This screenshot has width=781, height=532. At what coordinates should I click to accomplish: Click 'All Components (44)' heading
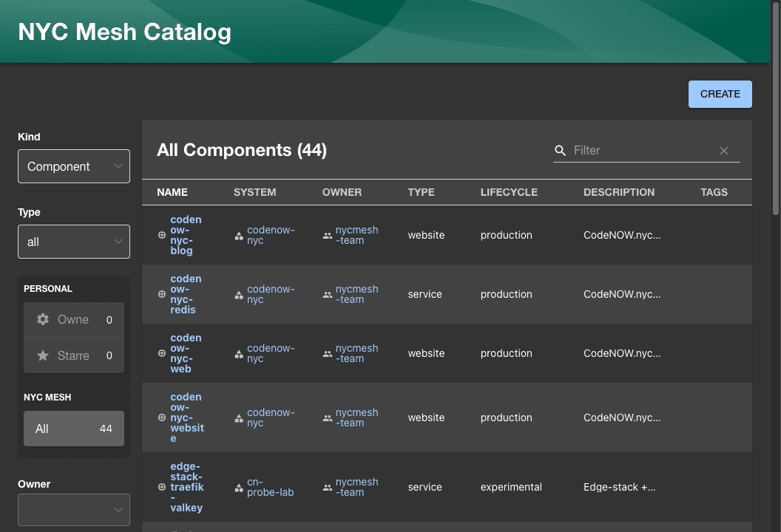point(242,150)
